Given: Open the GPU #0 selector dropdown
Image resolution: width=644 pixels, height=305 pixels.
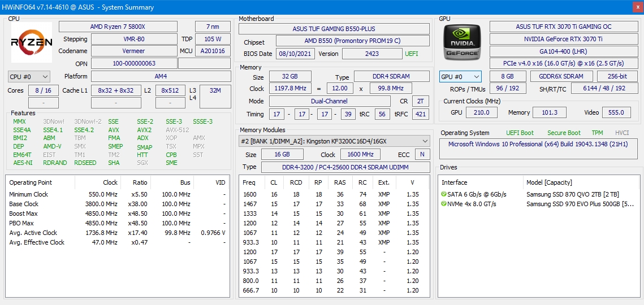Looking at the screenshot, I should 460,77.
